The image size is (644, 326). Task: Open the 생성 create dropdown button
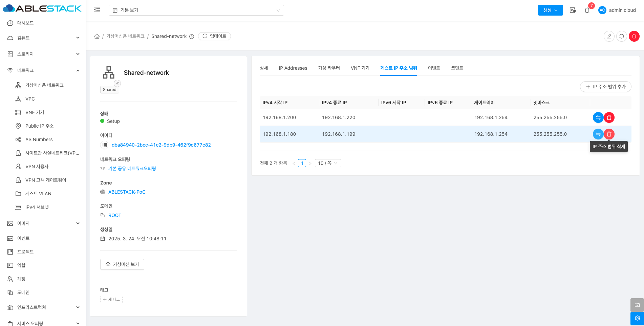[x=550, y=10]
